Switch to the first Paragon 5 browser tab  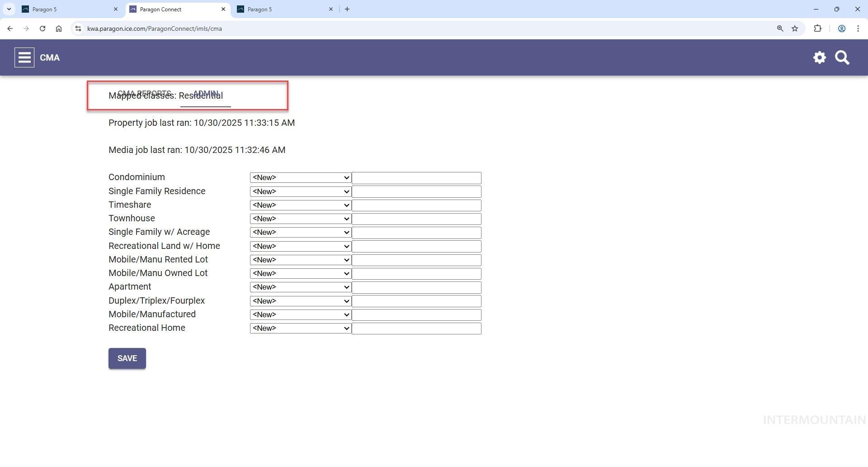pos(68,9)
